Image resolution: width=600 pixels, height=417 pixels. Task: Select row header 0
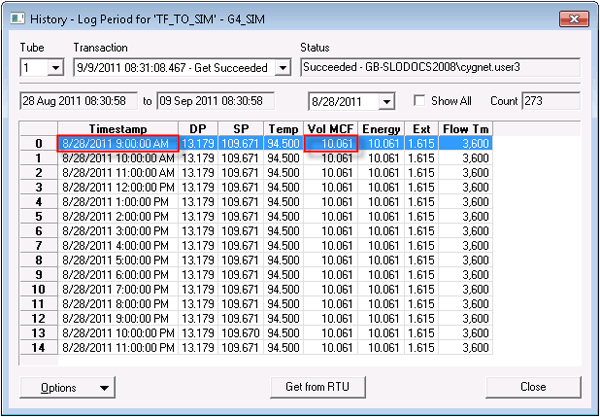(39, 143)
